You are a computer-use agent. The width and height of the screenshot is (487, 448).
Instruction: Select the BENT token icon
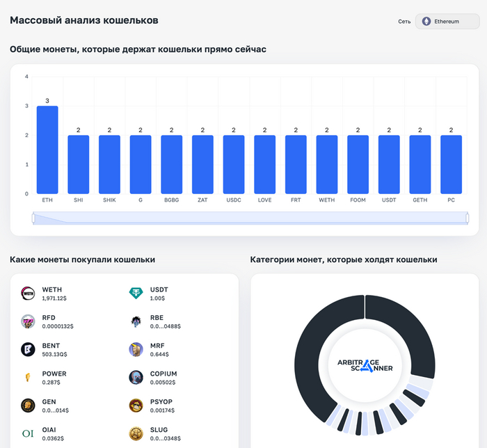(x=28, y=350)
